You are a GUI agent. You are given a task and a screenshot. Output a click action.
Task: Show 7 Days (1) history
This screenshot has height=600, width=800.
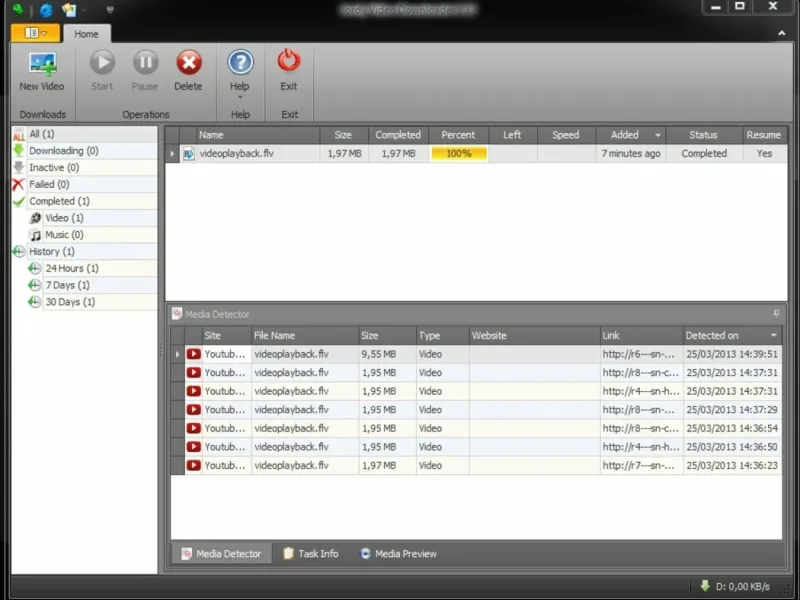[x=92, y=285]
